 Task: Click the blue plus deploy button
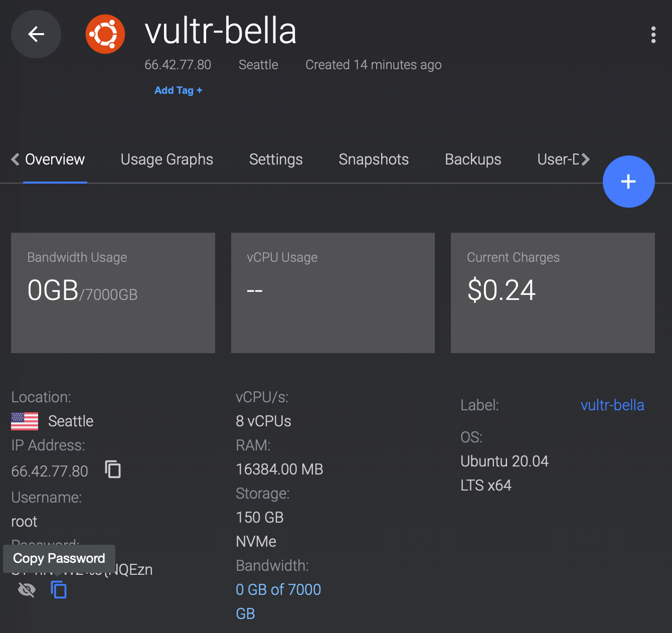coord(628,182)
